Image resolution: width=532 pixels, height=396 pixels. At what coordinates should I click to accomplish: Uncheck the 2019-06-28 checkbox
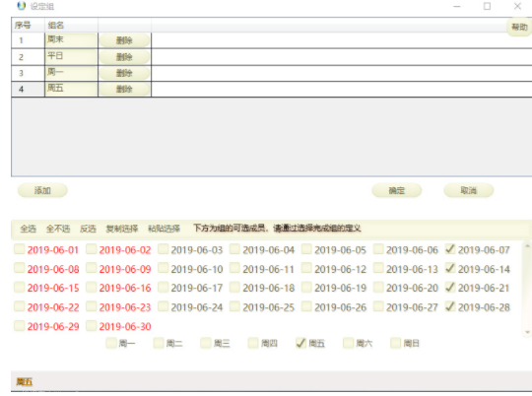pos(450,306)
